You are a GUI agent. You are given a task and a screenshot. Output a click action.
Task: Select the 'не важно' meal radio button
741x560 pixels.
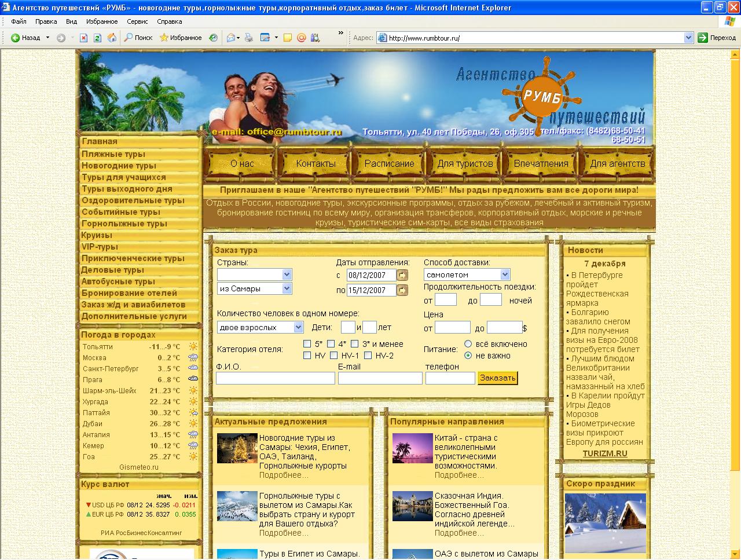pyautogui.click(x=468, y=356)
